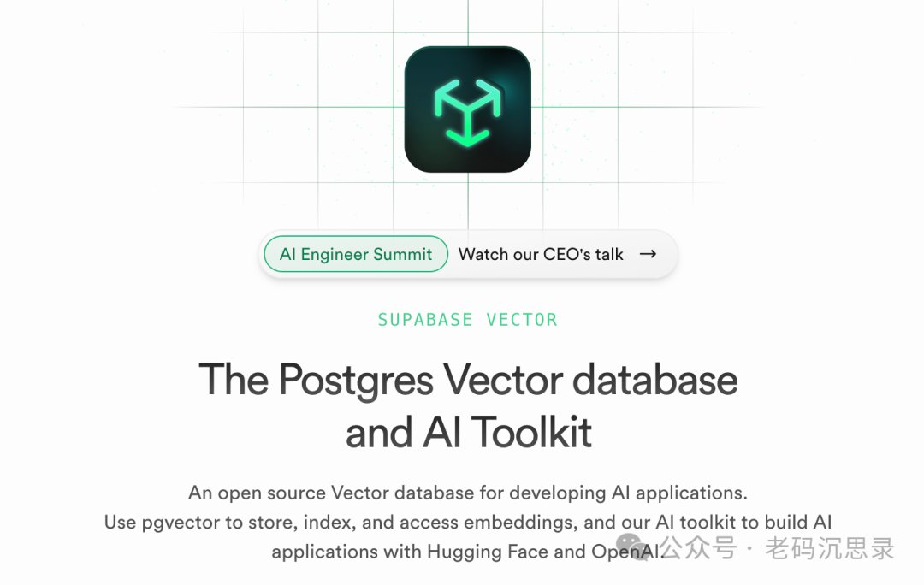Click the WeChat logo in the watermark
Screen dimensions: 924x585
pyautogui.click(x=631, y=547)
